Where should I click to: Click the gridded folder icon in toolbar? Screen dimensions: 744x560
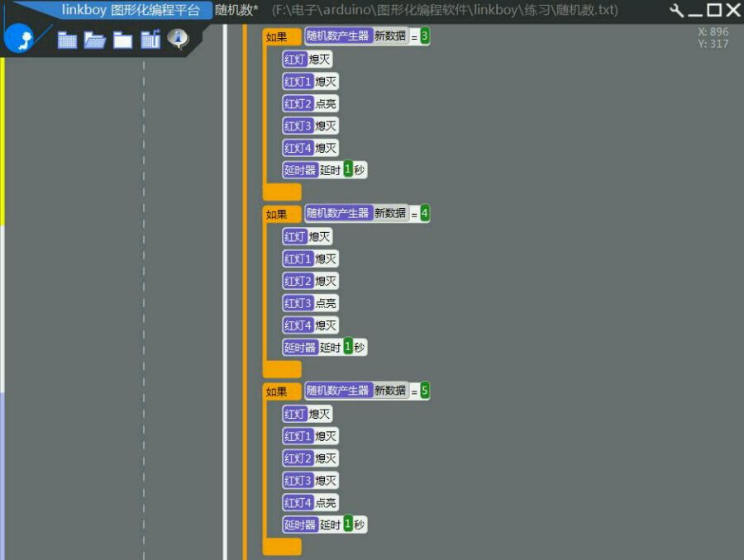tap(67, 40)
